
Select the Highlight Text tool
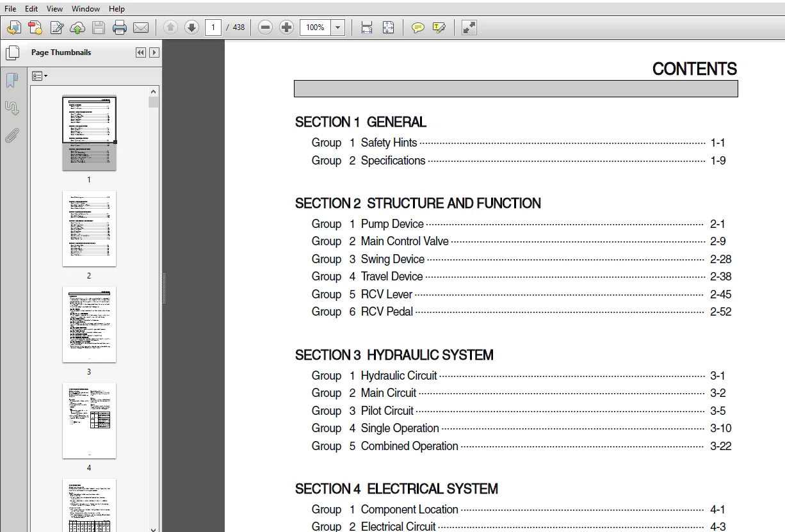click(x=439, y=28)
